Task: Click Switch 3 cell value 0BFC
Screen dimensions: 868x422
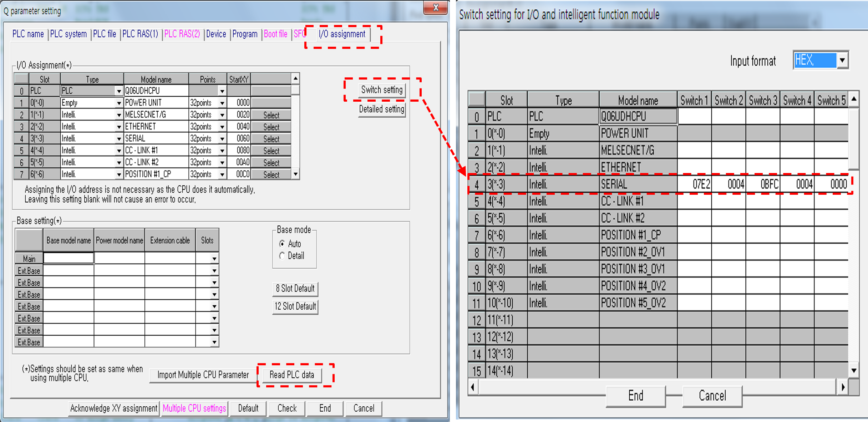Action: pos(763,184)
